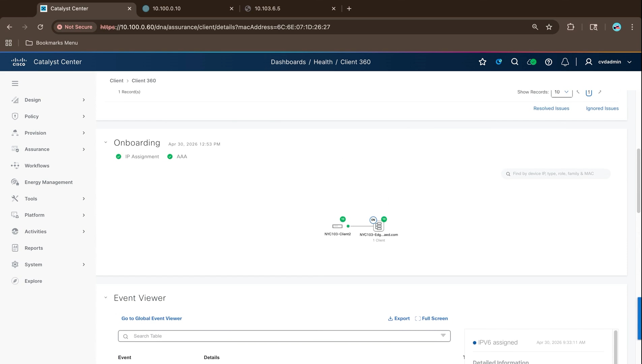Bookmark this page with the address bar star
The height and width of the screenshot is (364, 642).
(x=549, y=27)
